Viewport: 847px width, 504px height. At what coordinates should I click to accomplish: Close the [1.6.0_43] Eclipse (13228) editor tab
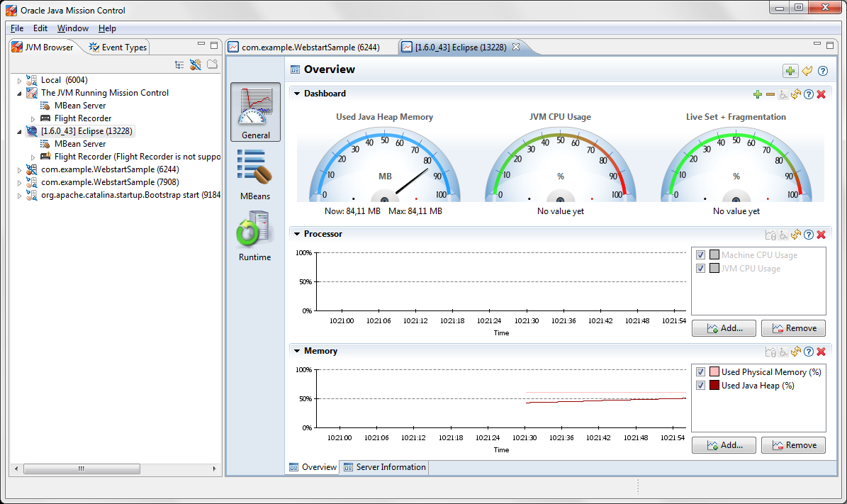pos(516,47)
